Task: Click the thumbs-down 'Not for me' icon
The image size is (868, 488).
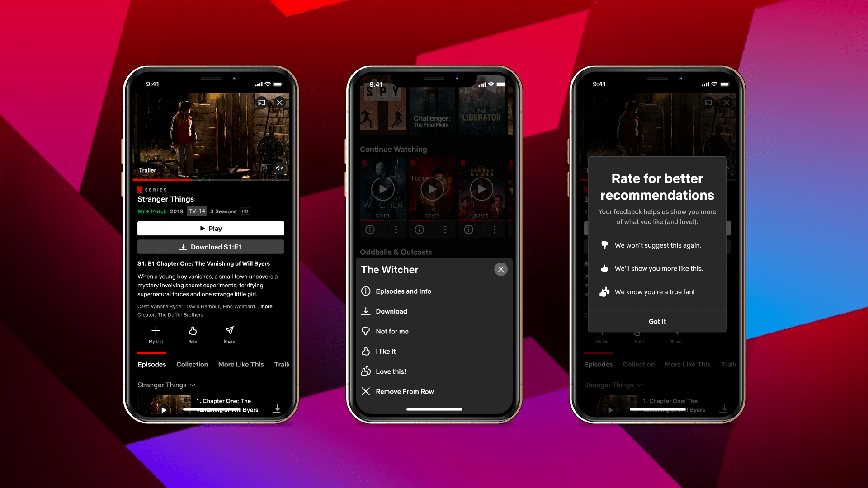Action: click(x=365, y=331)
